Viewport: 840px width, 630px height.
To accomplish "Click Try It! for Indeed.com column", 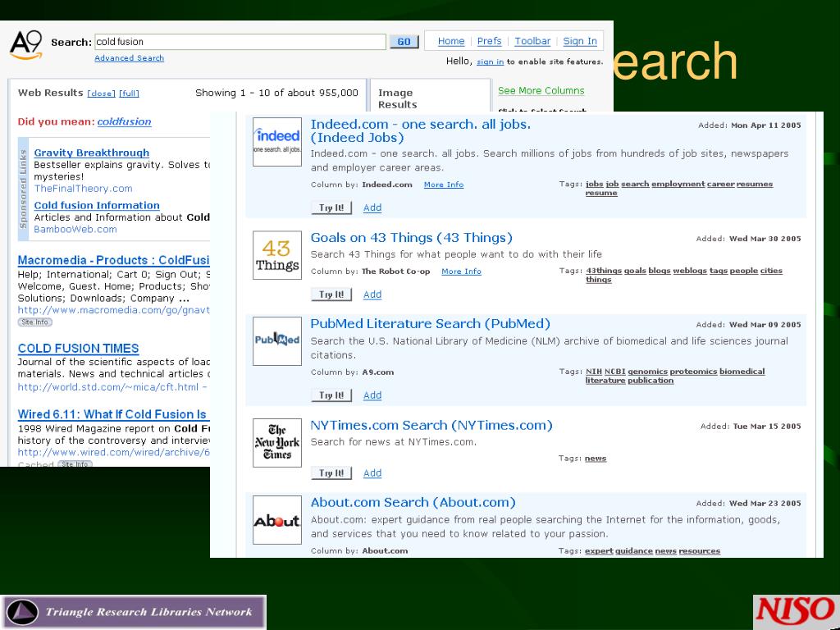I will point(331,208).
